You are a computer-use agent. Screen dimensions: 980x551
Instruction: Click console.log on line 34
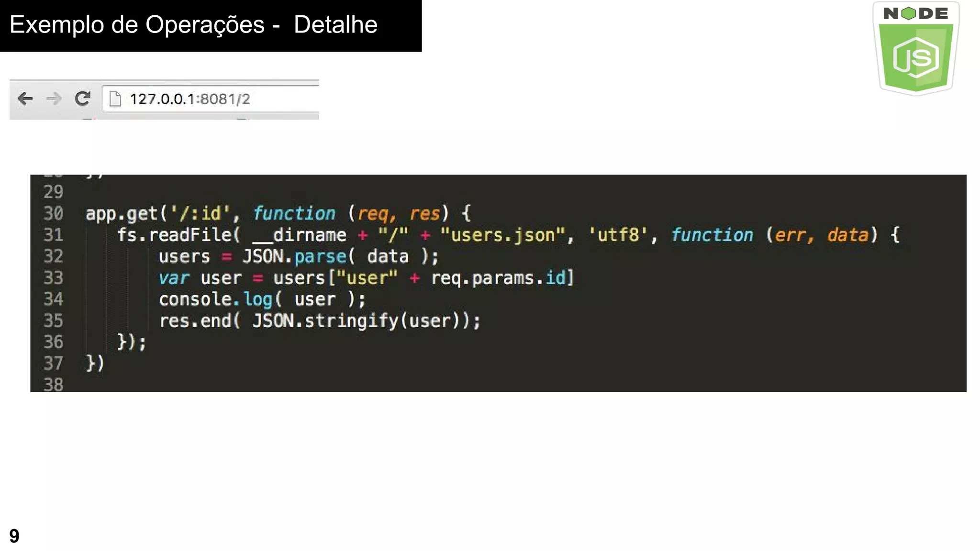[215, 299]
